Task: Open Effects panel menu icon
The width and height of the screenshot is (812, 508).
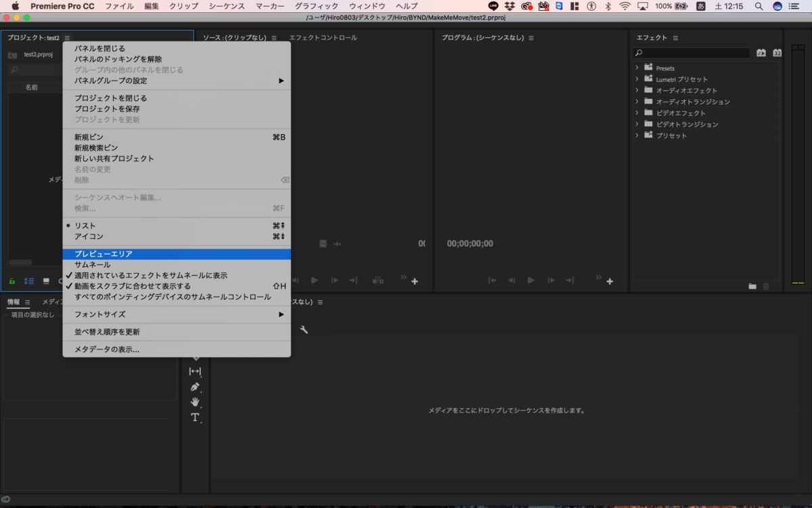Action: click(675, 38)
